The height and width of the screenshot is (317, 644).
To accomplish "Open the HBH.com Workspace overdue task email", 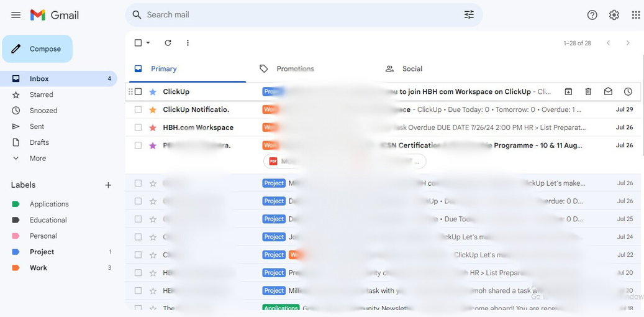I will tap(383, 127).
